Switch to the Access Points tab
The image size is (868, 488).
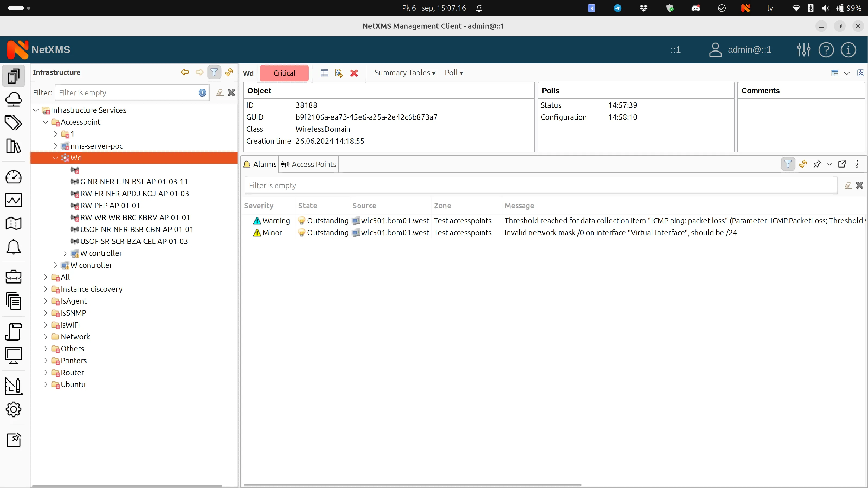point(308,164)
